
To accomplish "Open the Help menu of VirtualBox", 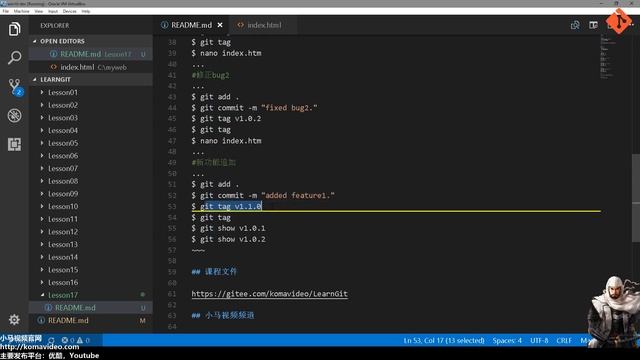I will (x=86, y=11).
